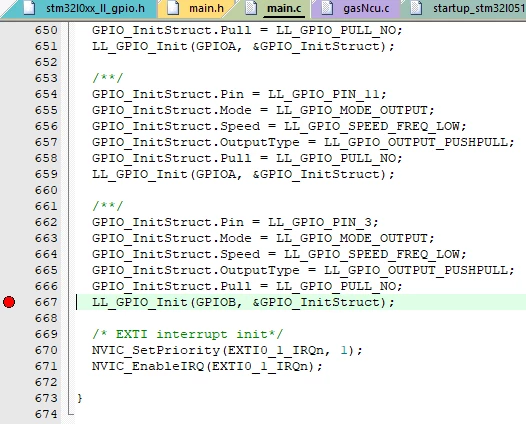Click NVIC_EnableIRQ on line 671
Viewport: 526px width, 424px height.
[148, 366]
